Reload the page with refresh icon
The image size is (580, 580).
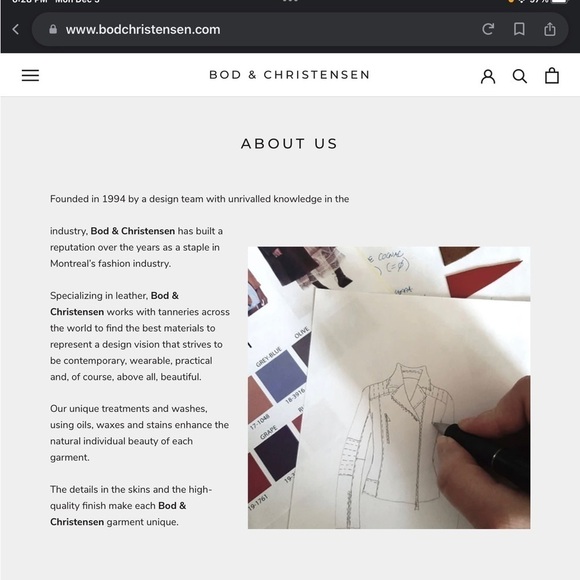tap(488, 29)
